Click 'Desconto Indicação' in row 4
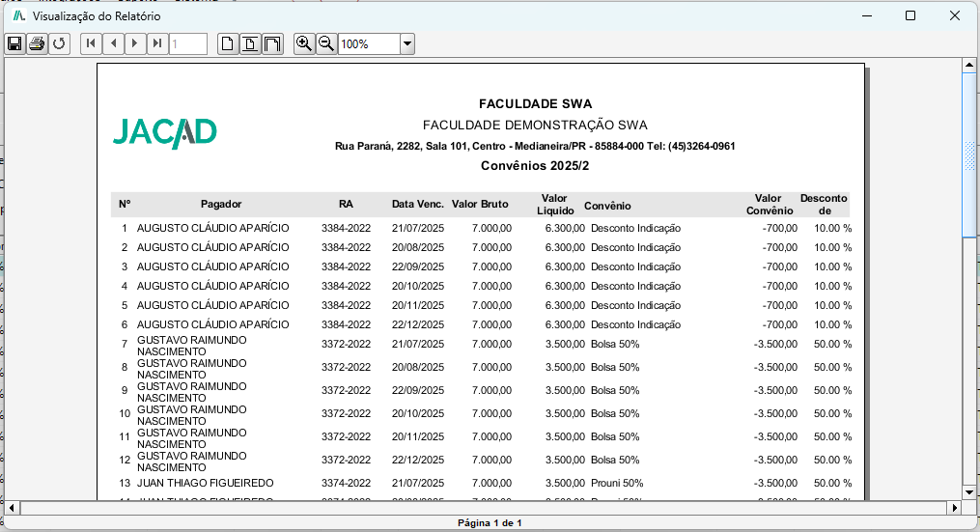 pos(635,287)
